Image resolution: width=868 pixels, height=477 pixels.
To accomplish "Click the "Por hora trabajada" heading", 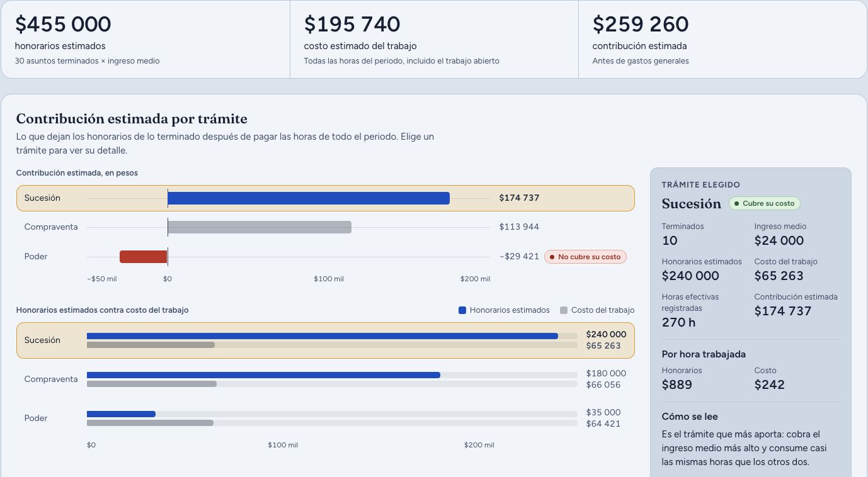I will [x=704, y=354].
